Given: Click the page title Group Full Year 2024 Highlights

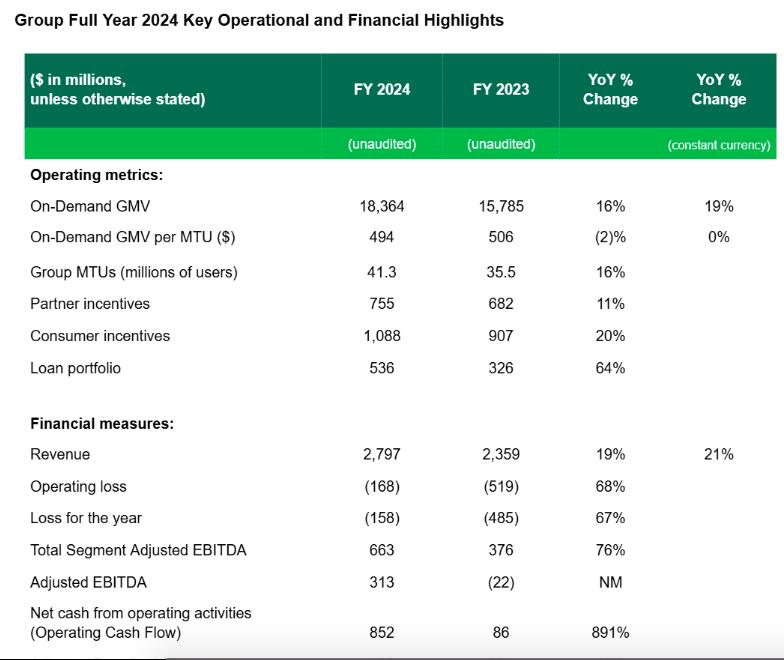Looking at the screenshot, I should pos(259,20).
